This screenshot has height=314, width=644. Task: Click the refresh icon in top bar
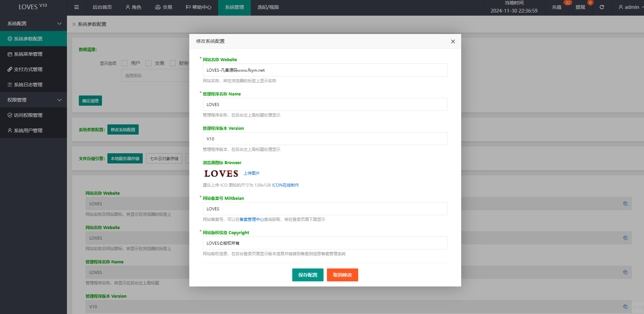(602, 7)
